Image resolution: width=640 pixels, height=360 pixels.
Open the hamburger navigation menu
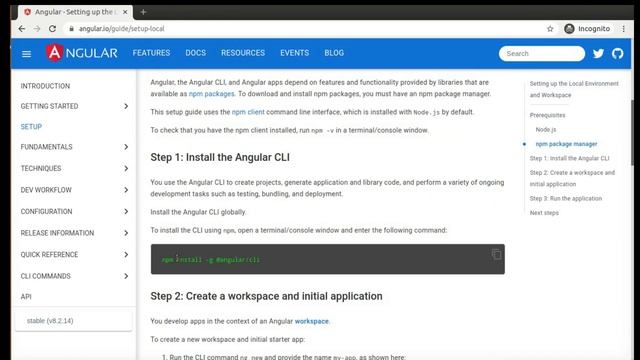27,54
